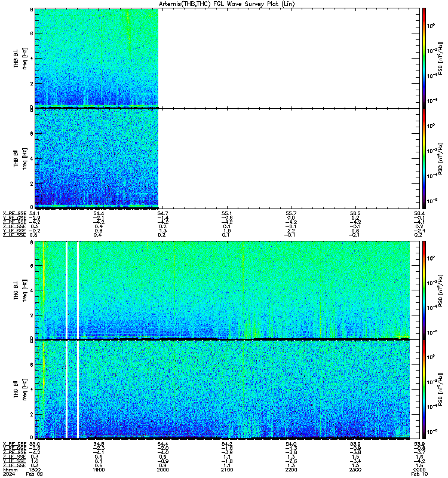Select the THC B-perpendicular spectrogram panel
Image resolution: width=448 pixels, height=478 pixels.
tap(228, 290)
